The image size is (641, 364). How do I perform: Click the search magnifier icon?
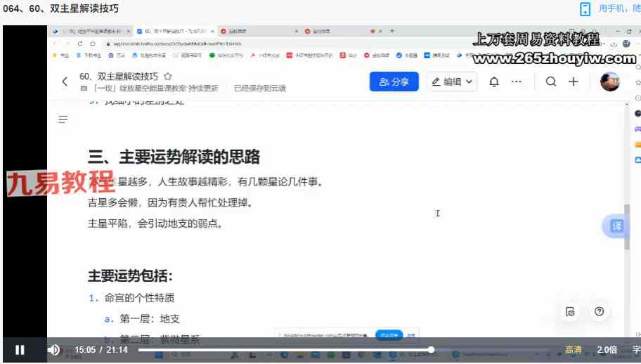tap(551, 82)
